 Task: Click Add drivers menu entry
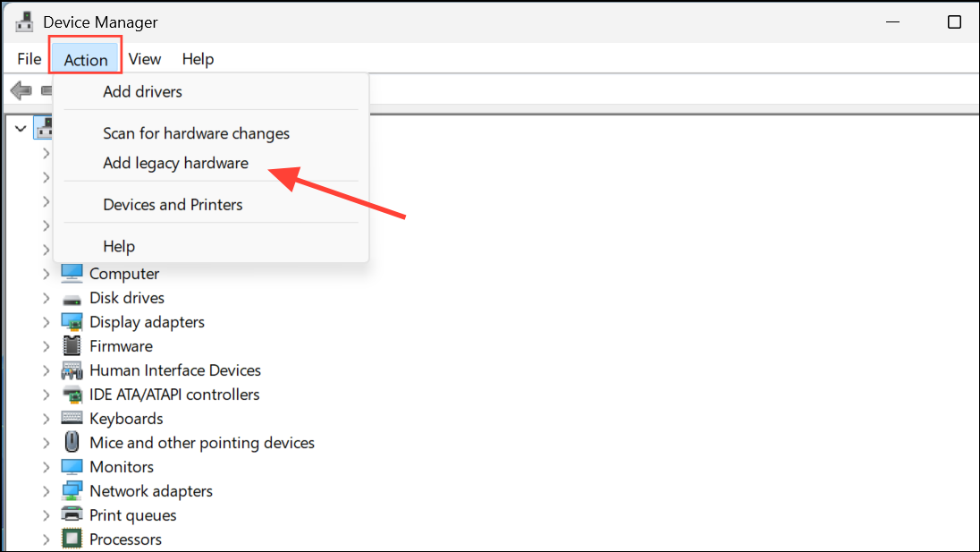click(142, 91)
